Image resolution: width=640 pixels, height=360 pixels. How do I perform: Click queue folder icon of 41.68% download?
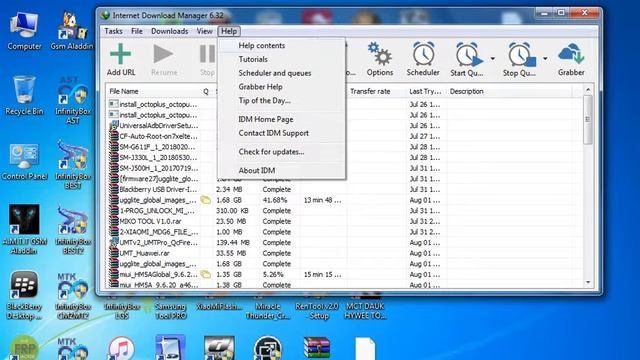tap(206, 200)
